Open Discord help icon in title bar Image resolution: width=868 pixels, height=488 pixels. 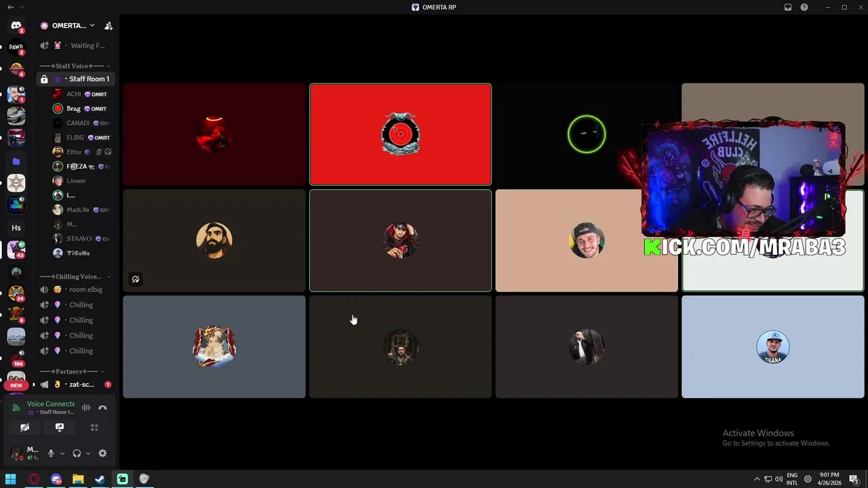pos(804,7)
